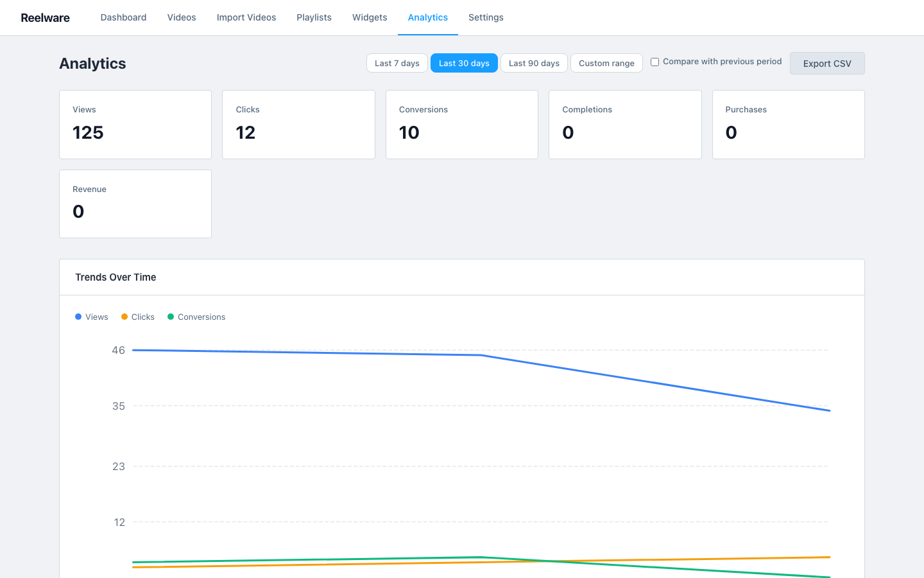Click the Revenue metric card
Image resolution: width=924 pixels, height=578 pixels.
[x=135, y=204]
